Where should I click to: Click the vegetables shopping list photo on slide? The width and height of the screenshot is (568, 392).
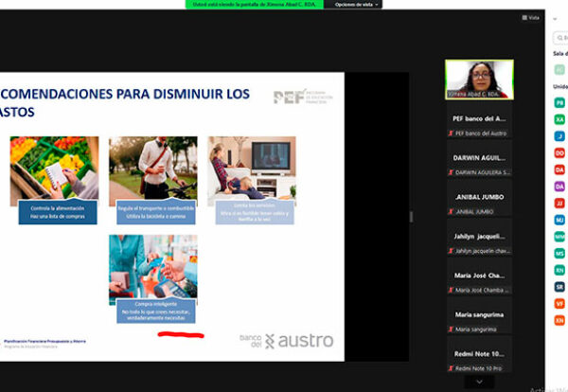click(x=54, y=168)
